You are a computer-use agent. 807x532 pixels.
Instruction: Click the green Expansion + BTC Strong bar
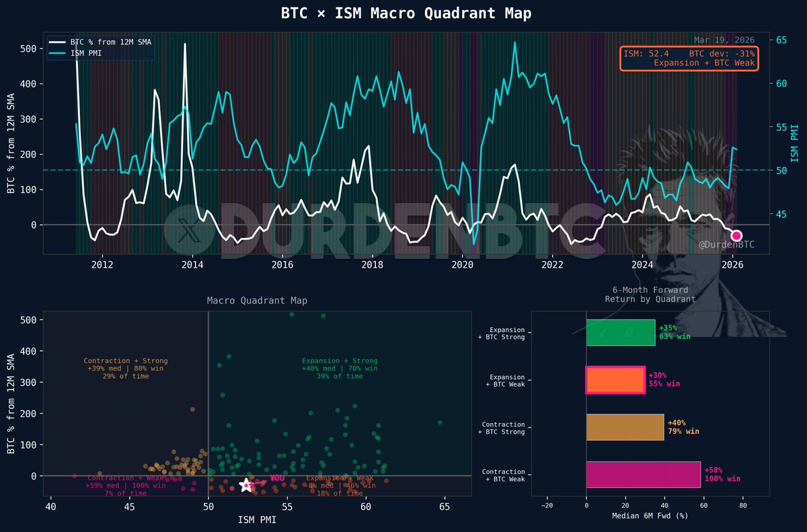[620, 332]
